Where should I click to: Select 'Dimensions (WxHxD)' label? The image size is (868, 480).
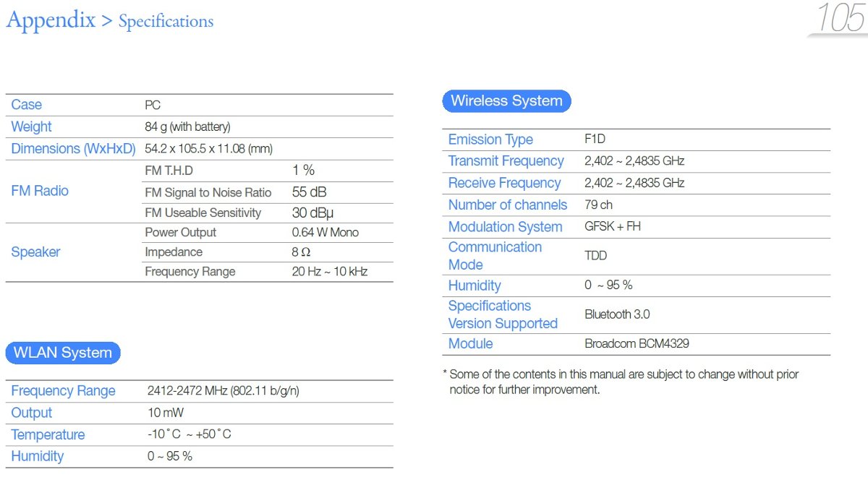click(x=73, y=149)
